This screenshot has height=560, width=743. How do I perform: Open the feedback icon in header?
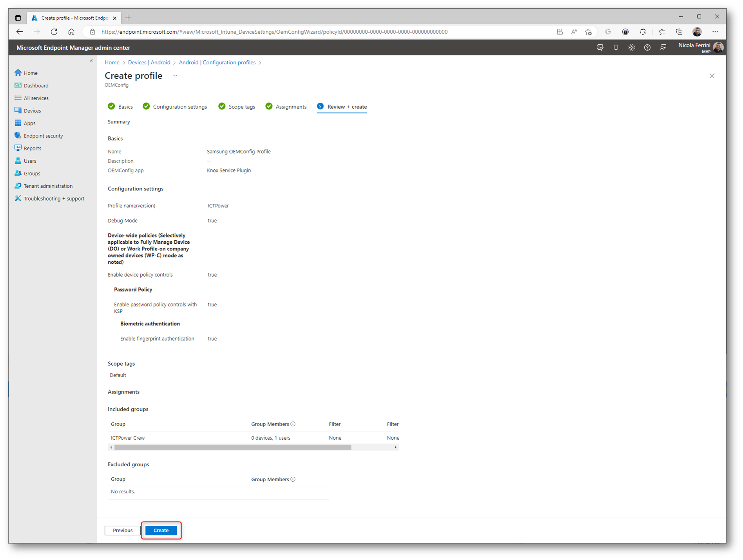click(663, 47)
